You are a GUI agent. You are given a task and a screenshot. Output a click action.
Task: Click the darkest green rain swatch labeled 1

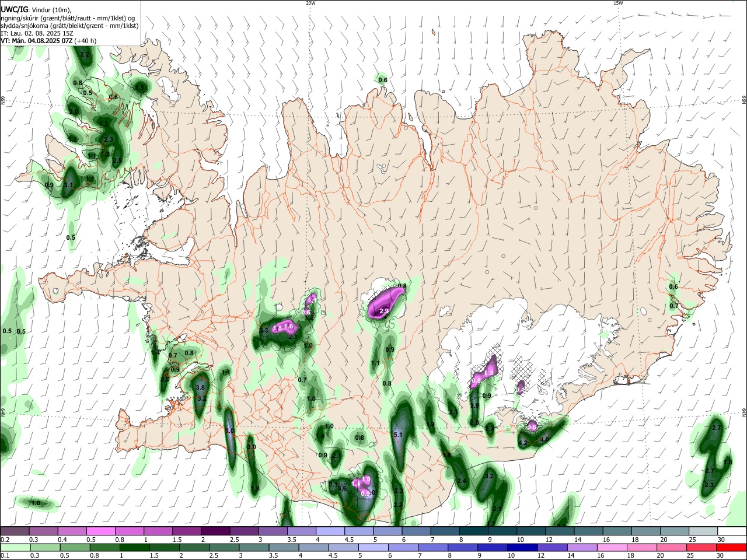pos(134,547)
